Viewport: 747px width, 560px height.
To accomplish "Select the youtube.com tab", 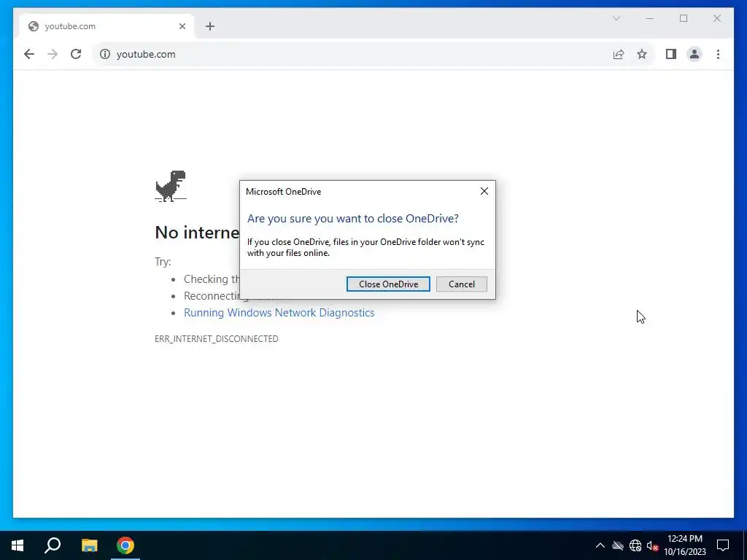I will point(107,26).
